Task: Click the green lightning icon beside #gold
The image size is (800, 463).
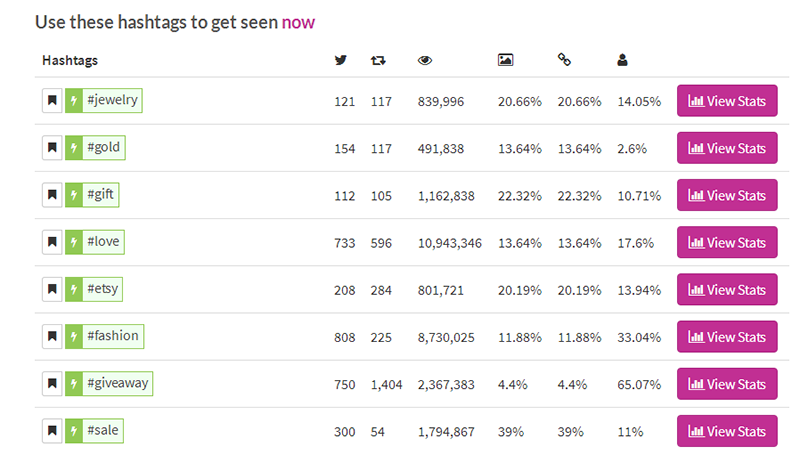Action: coord(73,148)
